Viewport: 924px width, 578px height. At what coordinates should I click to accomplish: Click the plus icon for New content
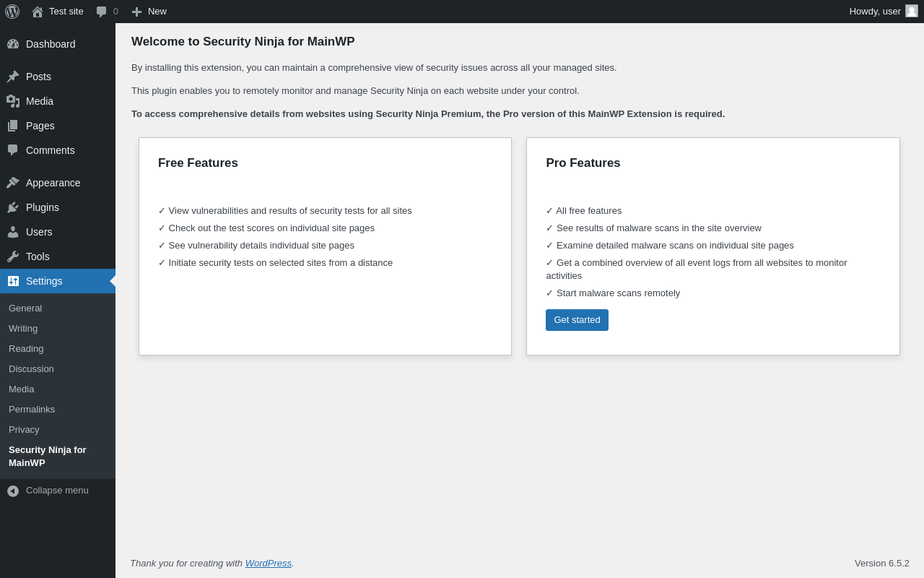click(x=136, y=12)
